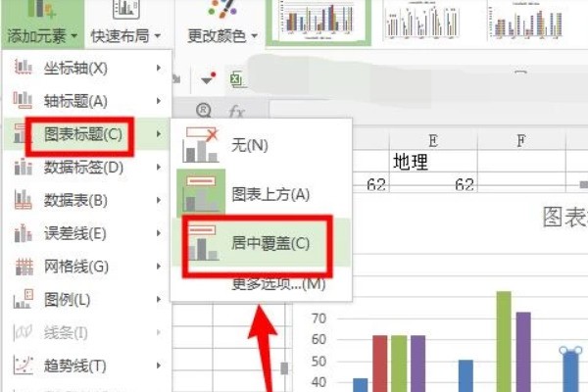Click the selected blue bar with handles
This screenshot has height=392, width=588.
(570, 370)
